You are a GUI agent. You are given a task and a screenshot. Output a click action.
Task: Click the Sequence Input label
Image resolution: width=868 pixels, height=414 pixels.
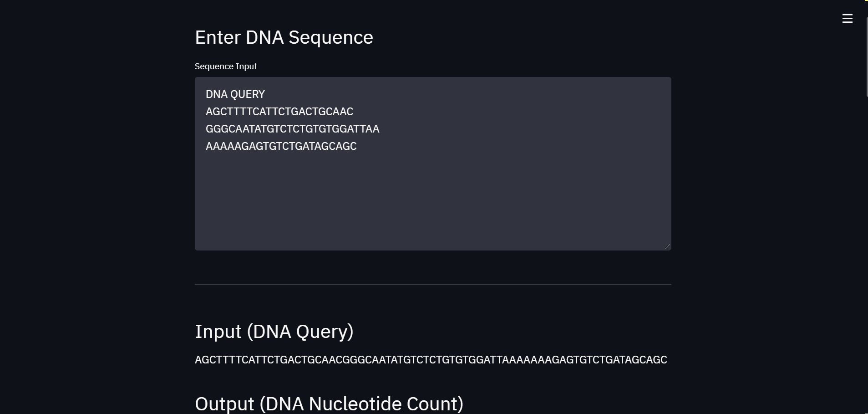coord(225,66)
